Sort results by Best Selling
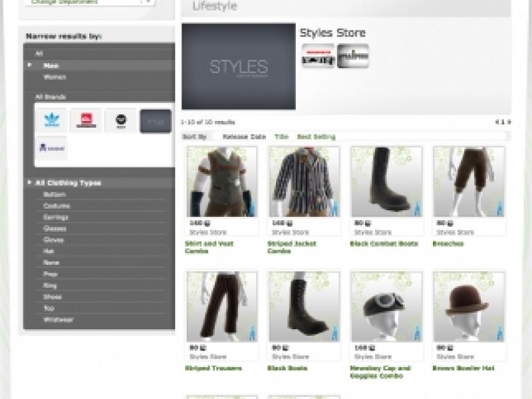 click(316, 135)
